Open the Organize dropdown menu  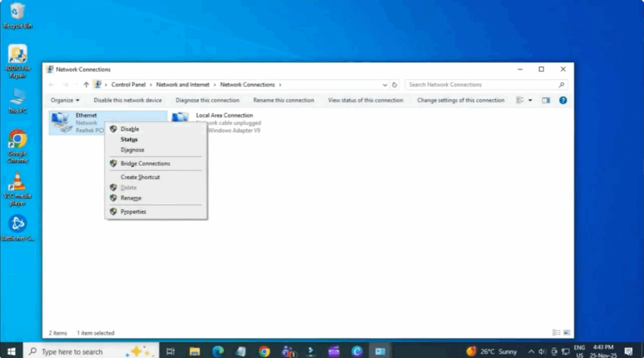click(x=65, y=100)
